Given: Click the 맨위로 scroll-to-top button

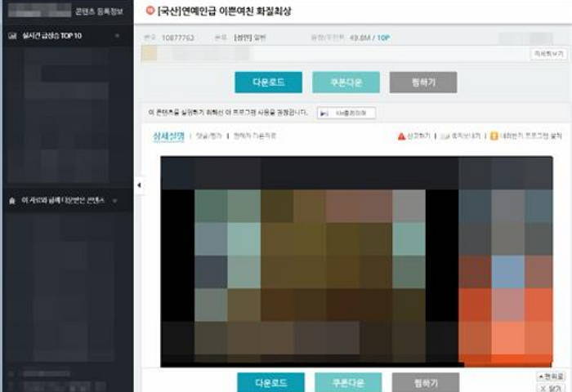Looking at the screenshot, I should pyautogui.click(x=551, y=376).
